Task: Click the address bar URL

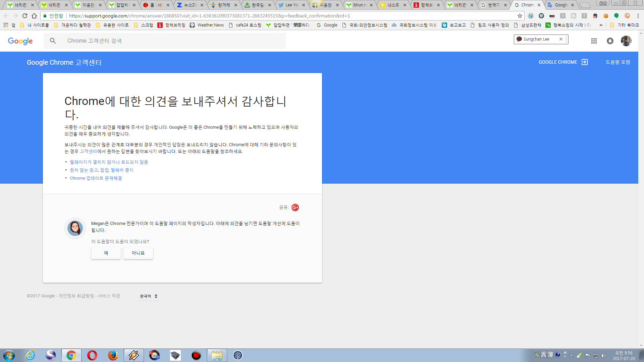Action: [210, 16]
